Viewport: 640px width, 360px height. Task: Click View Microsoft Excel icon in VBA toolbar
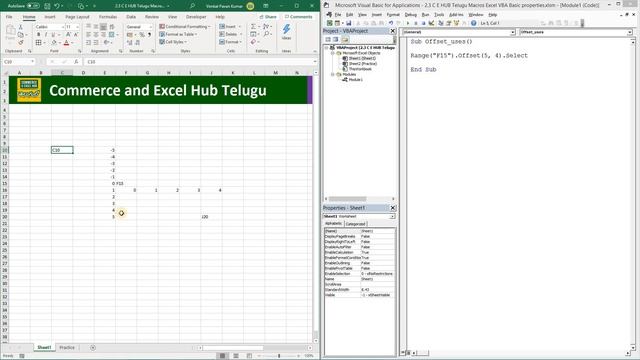point(329,23)
